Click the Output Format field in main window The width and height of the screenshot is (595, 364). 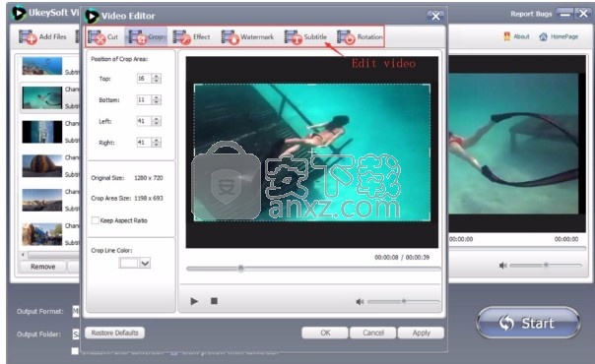click(x=76, y=311)
